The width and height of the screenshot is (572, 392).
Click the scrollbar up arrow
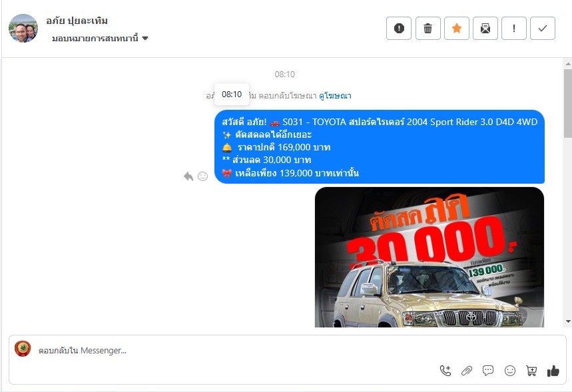click(568, 63)
